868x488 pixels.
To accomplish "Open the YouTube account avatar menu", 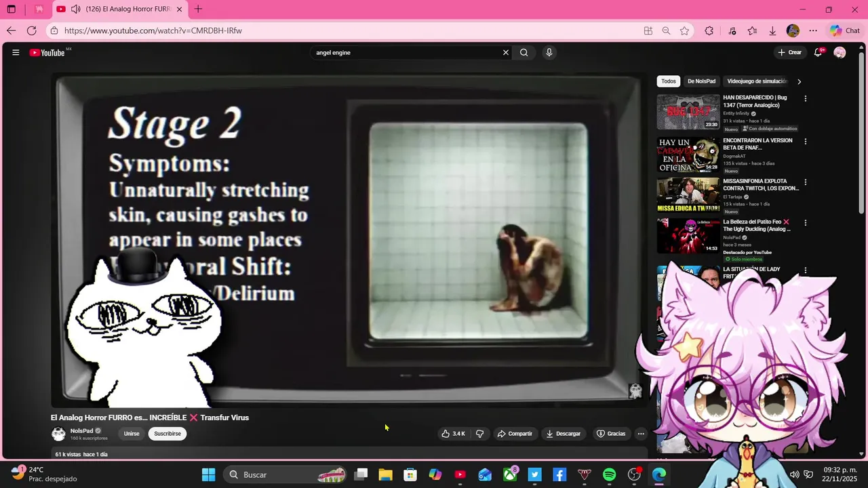I will (x=840, y=52).
